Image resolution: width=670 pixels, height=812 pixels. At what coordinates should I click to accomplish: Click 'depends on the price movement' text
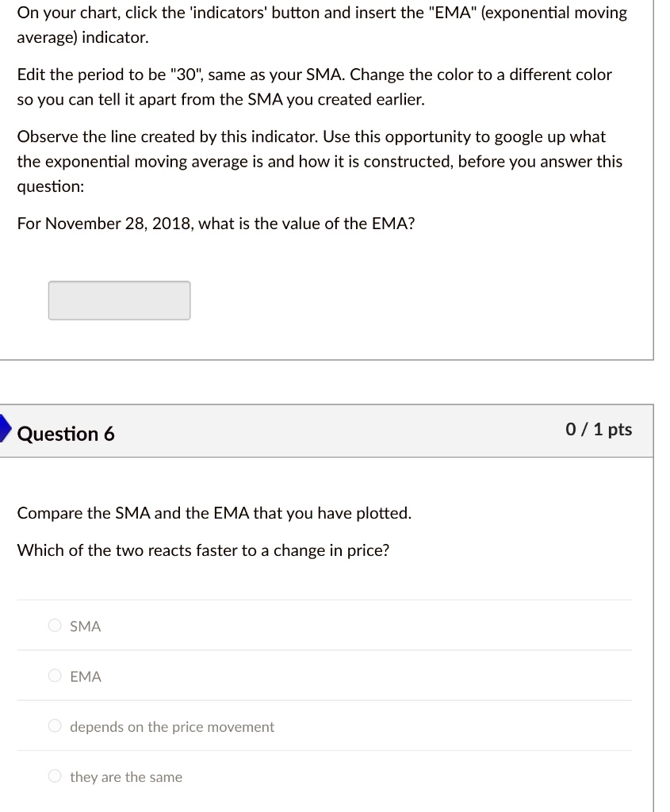(x=171, y=726)
